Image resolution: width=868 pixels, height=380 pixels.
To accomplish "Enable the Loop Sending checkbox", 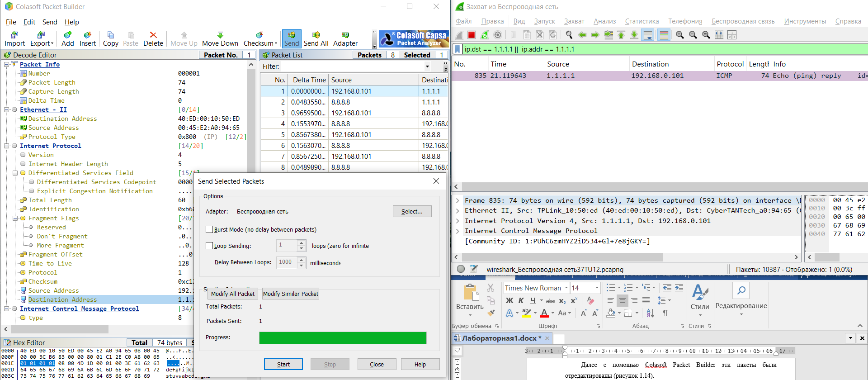I will (209, 246).
